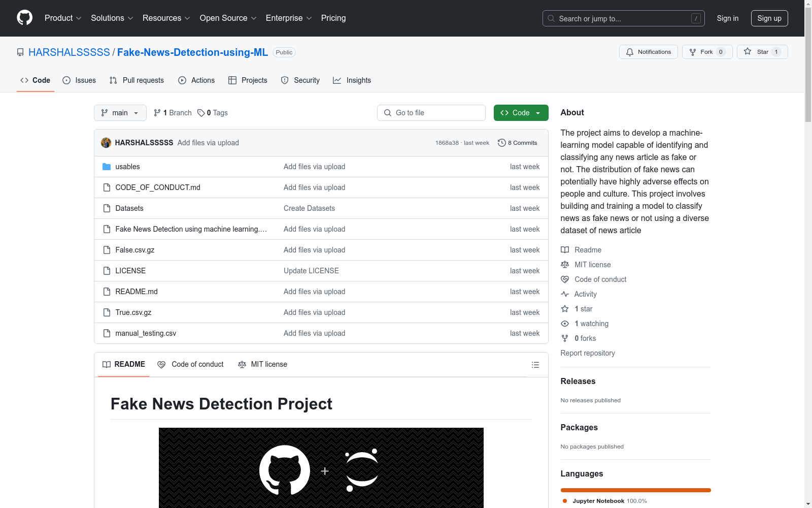Fork the repository
This screenshot has height=508, width=812.
pos(707,52)
